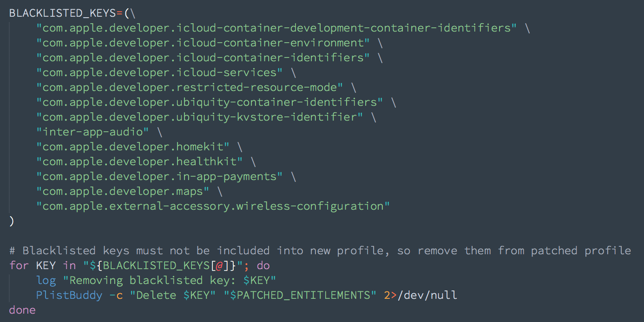Click the BLACKLISTED_KEYS variable declaration
The height and width of the screenshot is (322, 644).
tap(61, 13)
